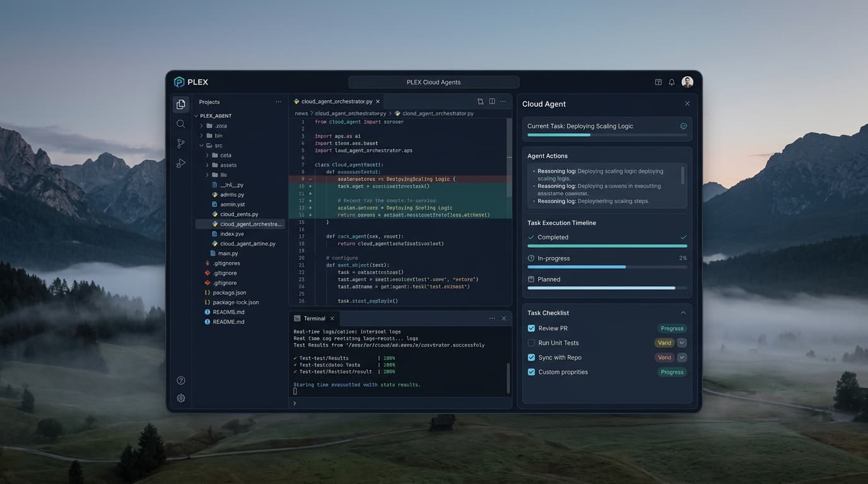
Task: Click the Progress badge beside Custom proprities
Action: pyautogui.click(x=672, y=372)
